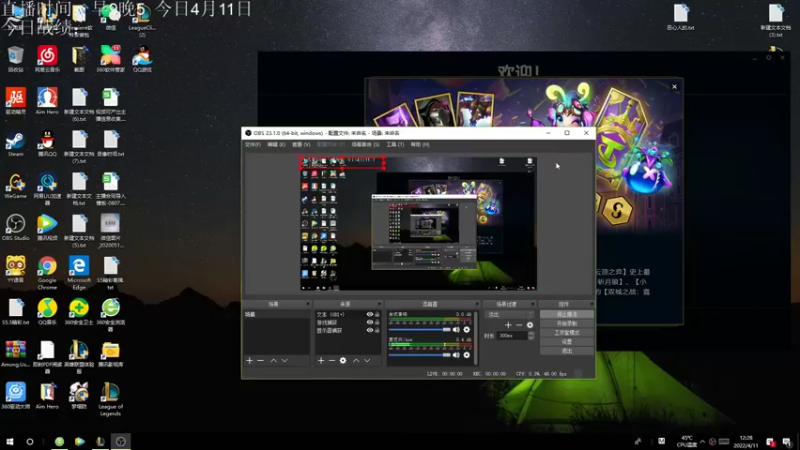Lock the 文本 (GDI+) source
Screen dimensions: 800x450
[x=377, y=314]
